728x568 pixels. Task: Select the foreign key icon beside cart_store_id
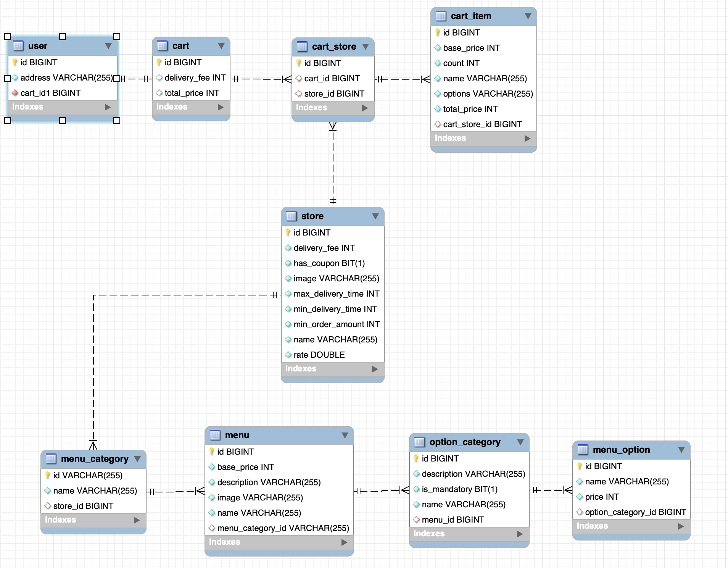[x=438, y=124]
